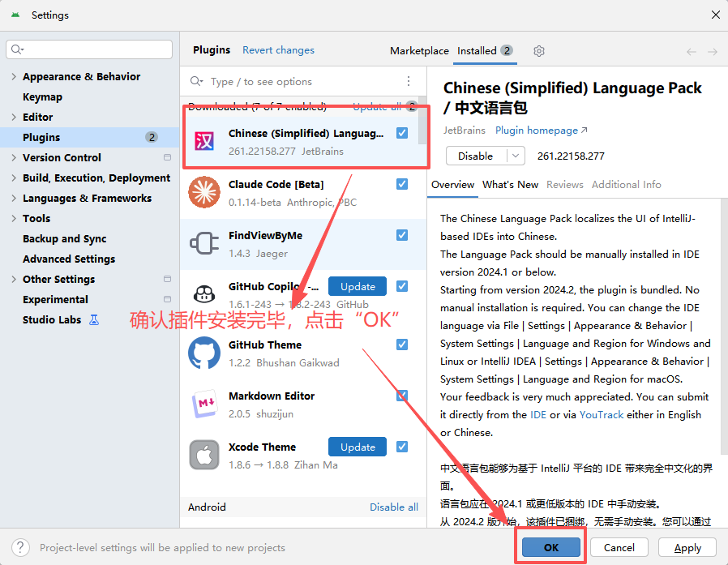Click the plugin search magnifier icon
Viewport: 728px width, 565px height.
196,81
